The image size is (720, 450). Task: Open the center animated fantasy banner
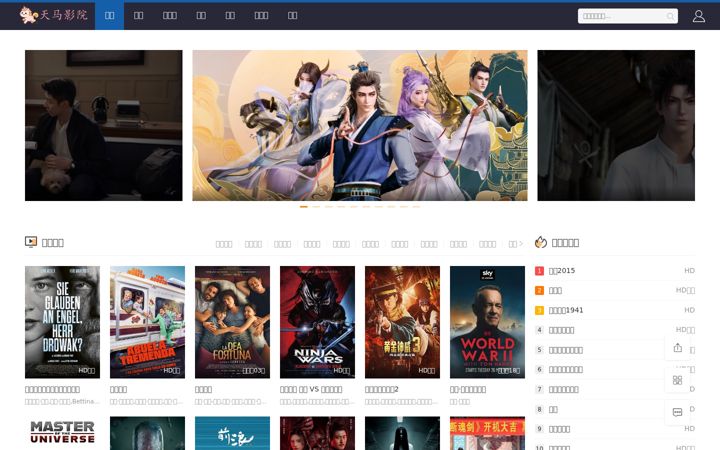(x=360, y=125)
